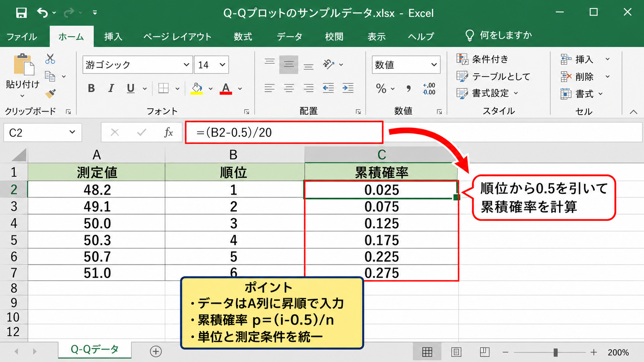Click the insert function fx button
The height and width of the screenshot is (362, 644).
tap(168, 132)
